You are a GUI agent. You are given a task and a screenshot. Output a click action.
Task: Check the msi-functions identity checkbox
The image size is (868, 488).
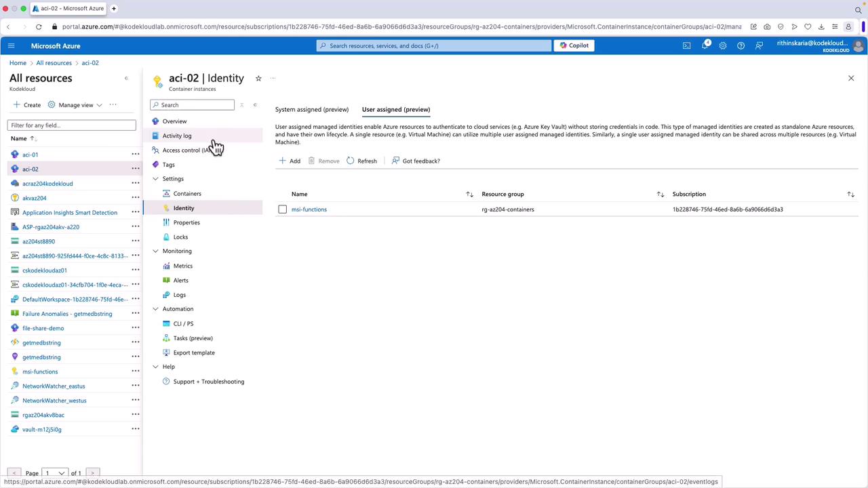tap(283, 209)
